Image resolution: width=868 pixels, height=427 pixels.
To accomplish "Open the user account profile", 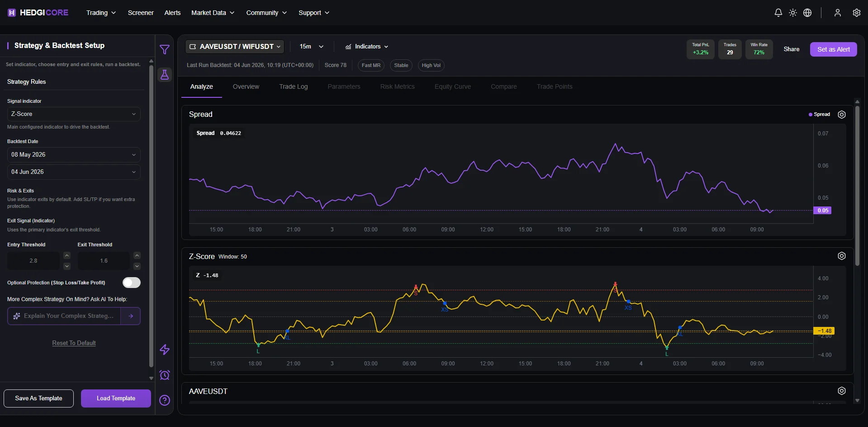I will [838, 13].
